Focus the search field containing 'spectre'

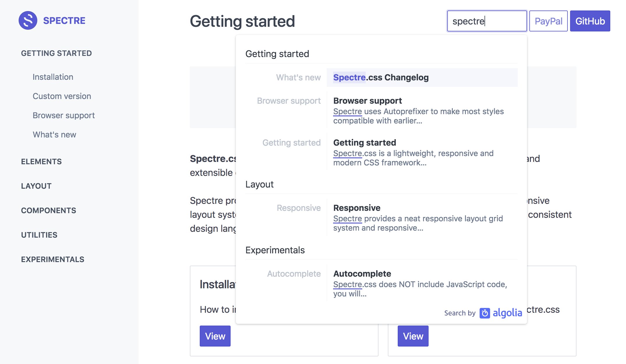tap(487, 21)
